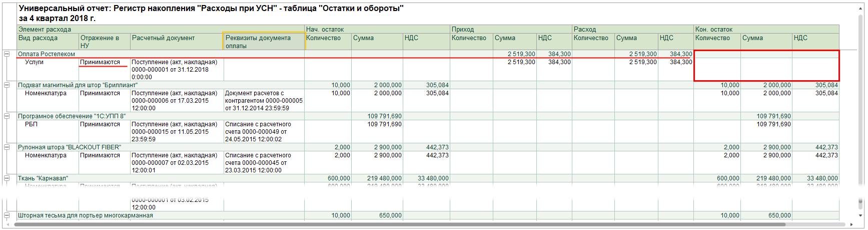Open Поступление 0000-000001 от 31.12.2018 document cell
868x230 pixels.
pos(177,69)
